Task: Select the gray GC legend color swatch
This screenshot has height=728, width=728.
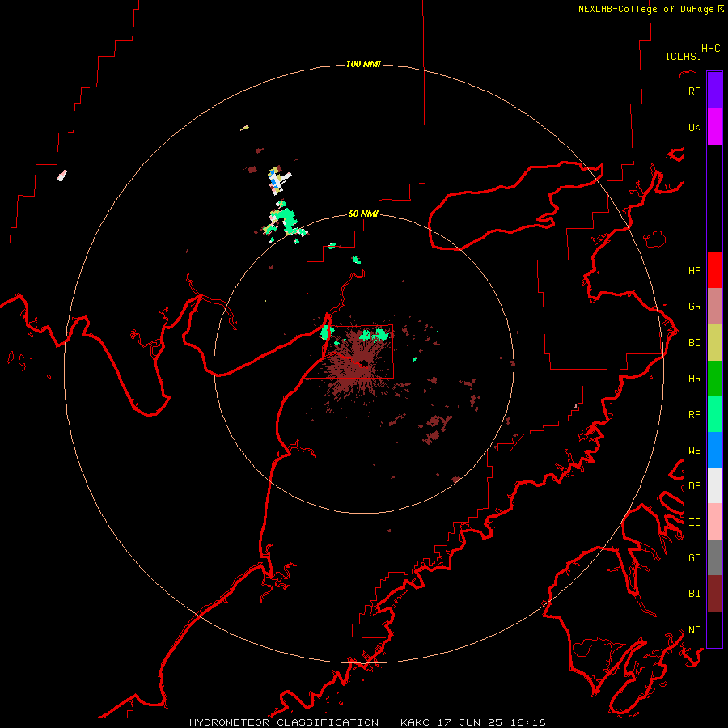Action: [714, 557]
